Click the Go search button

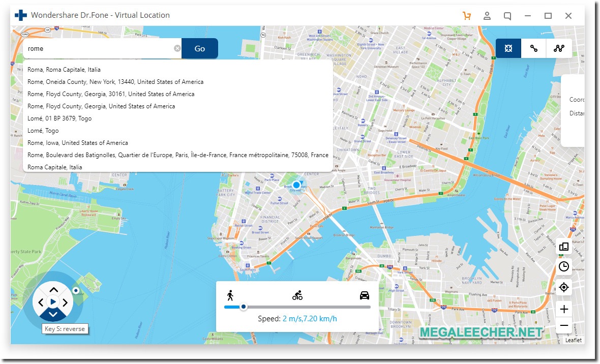(x=200, y=49)
